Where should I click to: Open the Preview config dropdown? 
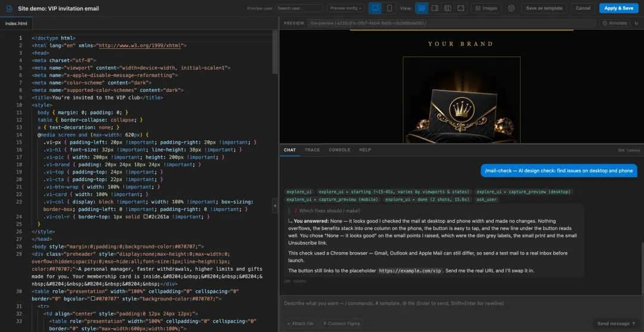pyautogui.click(x=346, y=8)
